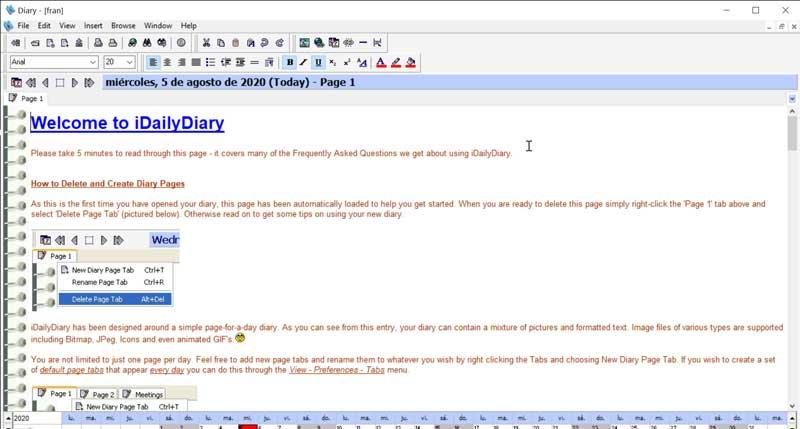Click the Paste clipboard icon
800x429 pixels.
(235, 43)
